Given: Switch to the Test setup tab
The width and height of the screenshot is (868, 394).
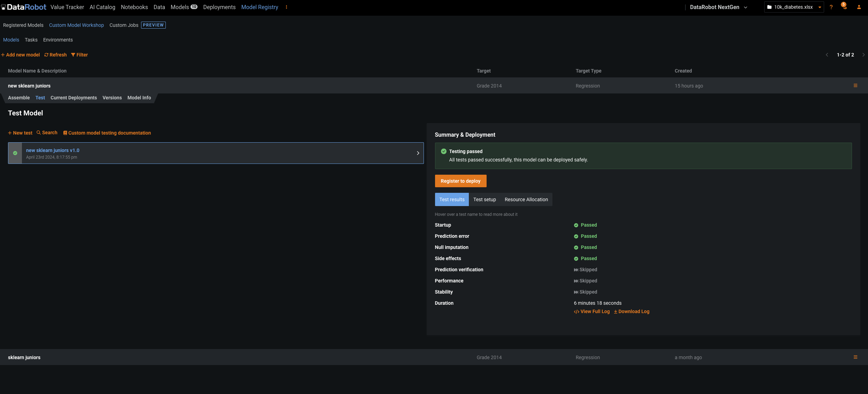Looking at the screenshot, I should [x=484, y=199].
